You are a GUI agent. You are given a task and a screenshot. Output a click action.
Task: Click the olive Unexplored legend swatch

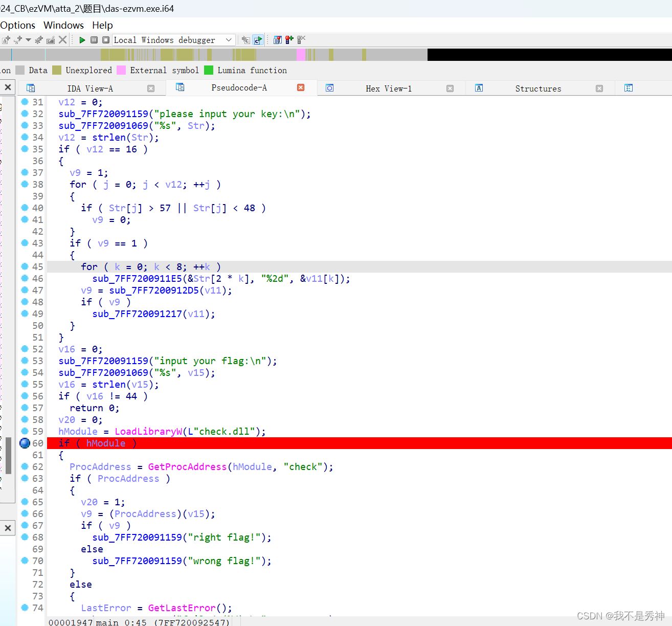tap(57, 70)
